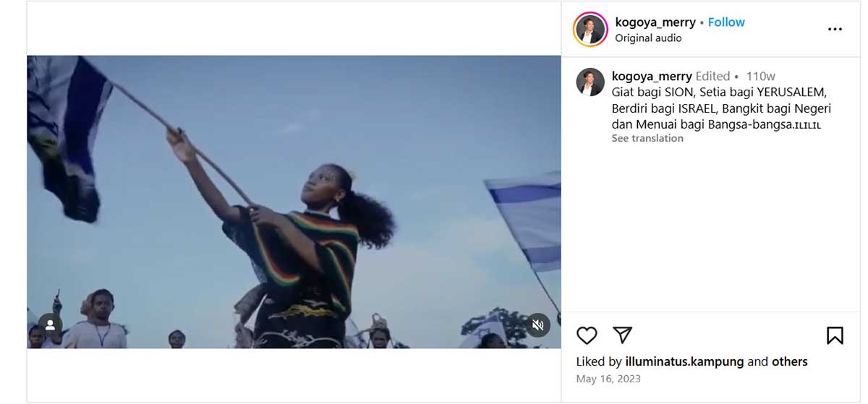Click the 110w timestamp in caption
868x404 pixels.
point(761,77)
